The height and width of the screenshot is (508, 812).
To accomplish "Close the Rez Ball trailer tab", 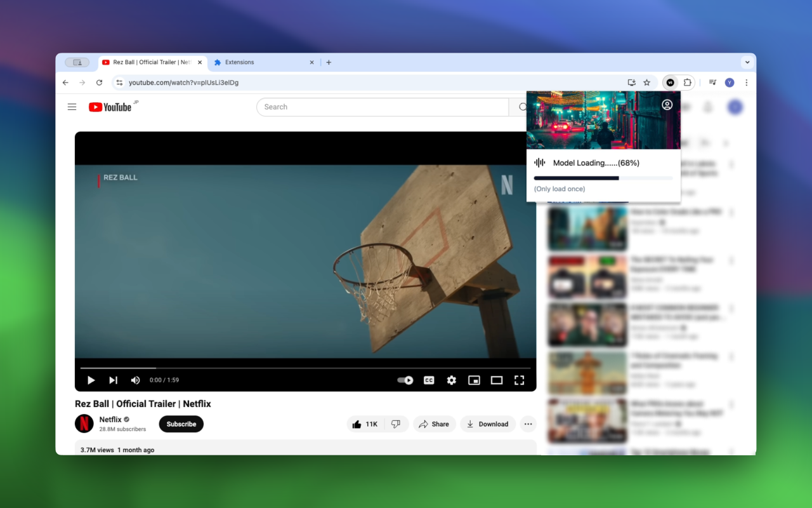I will [200, 62].
